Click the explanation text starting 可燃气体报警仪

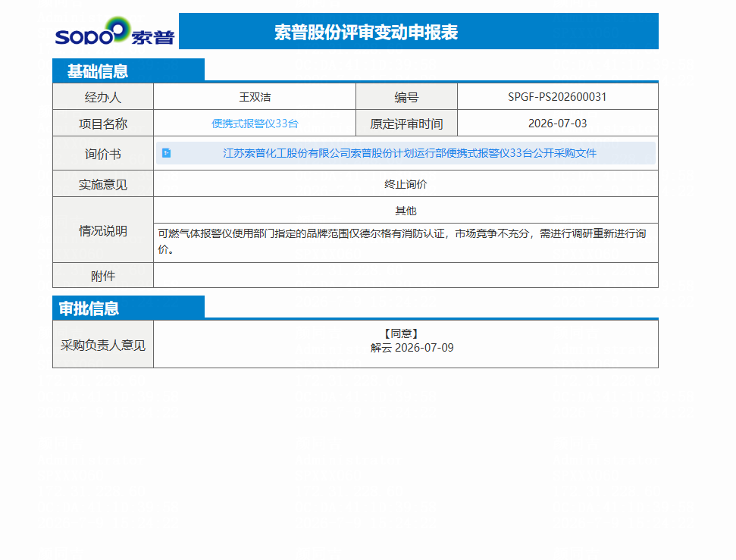[x=402, y=241]
